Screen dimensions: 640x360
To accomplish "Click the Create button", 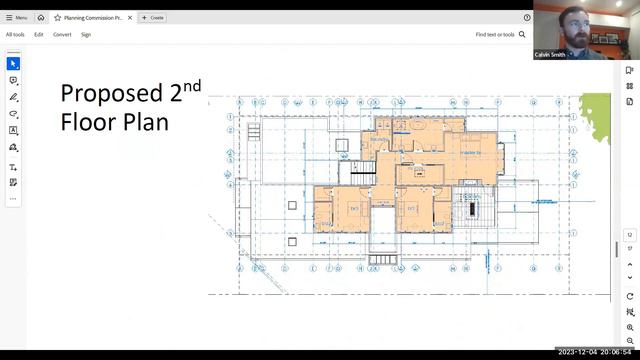I will tap(152, 18).
